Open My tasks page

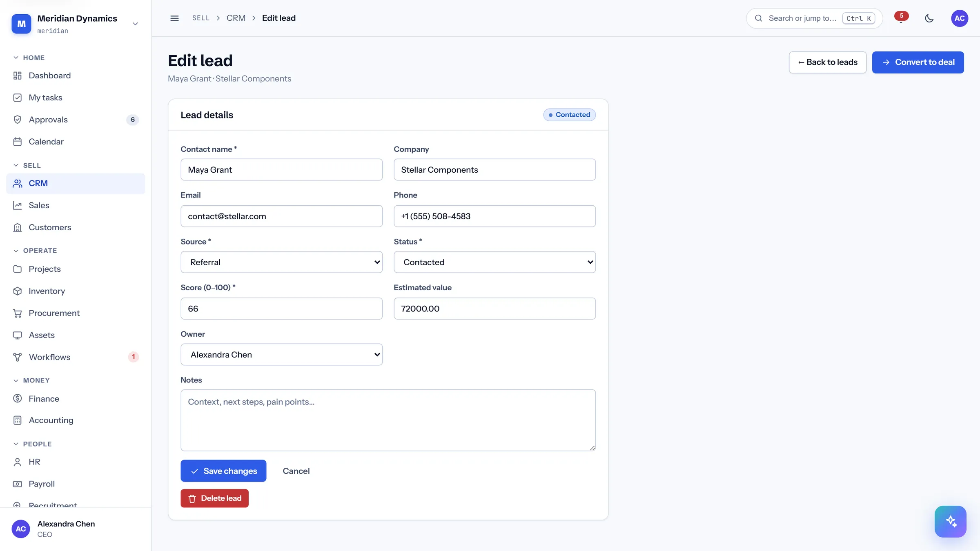pos(76,98)
